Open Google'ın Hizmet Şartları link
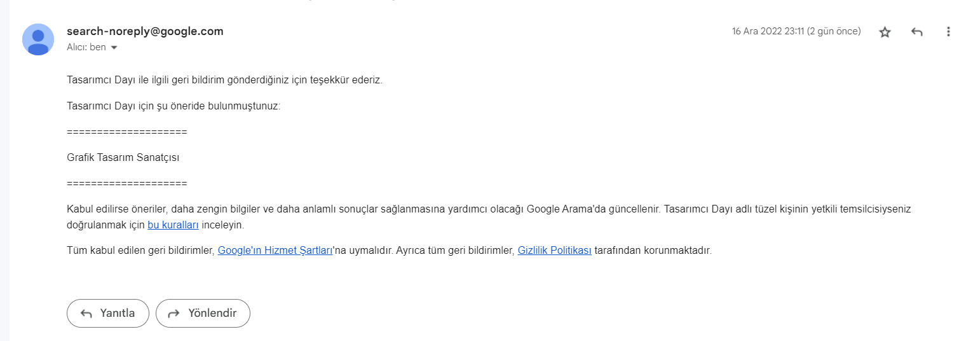This screenshot has width=980, height=341. (275, 251)
